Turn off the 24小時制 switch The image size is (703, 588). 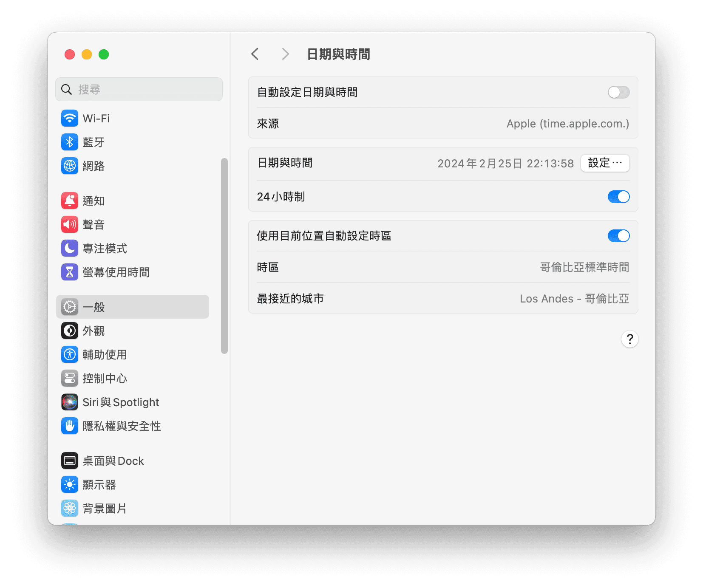click(x=618, y=197)
